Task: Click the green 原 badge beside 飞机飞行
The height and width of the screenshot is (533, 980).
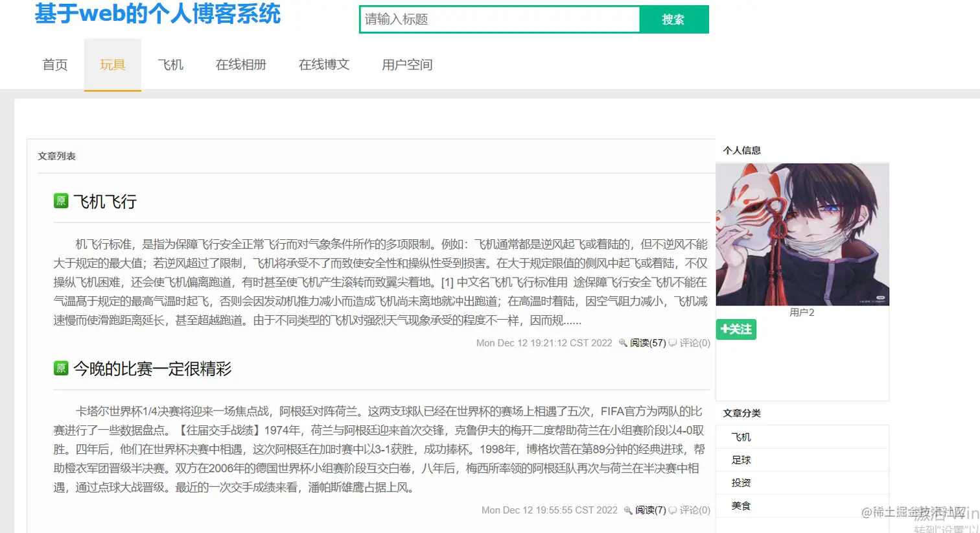Action: coord(61,201)
